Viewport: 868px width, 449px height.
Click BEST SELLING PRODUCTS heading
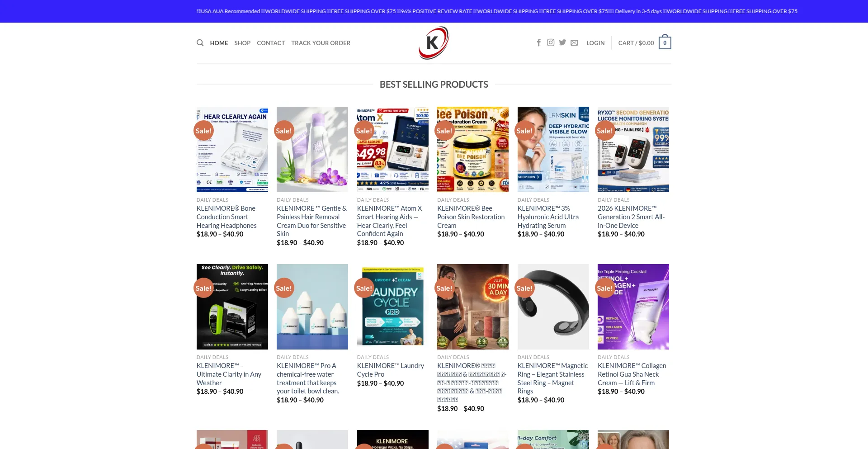[x=434, y=85]
